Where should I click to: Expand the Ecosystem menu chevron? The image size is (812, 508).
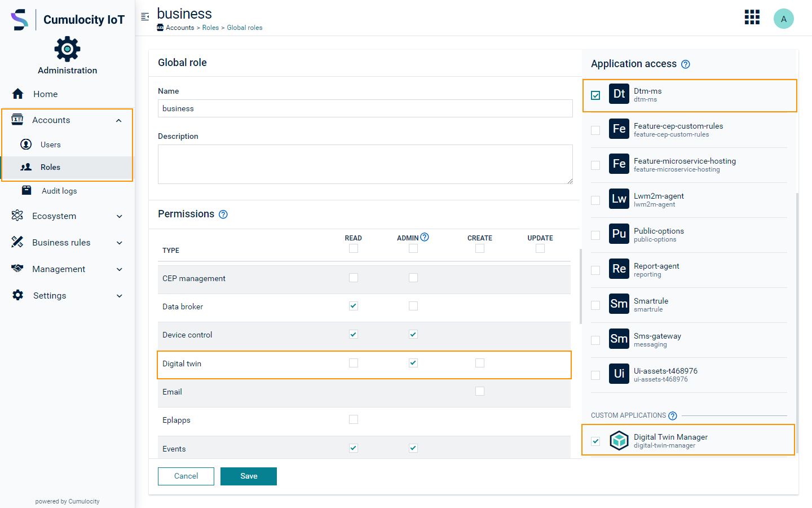(x=119, y=216)
